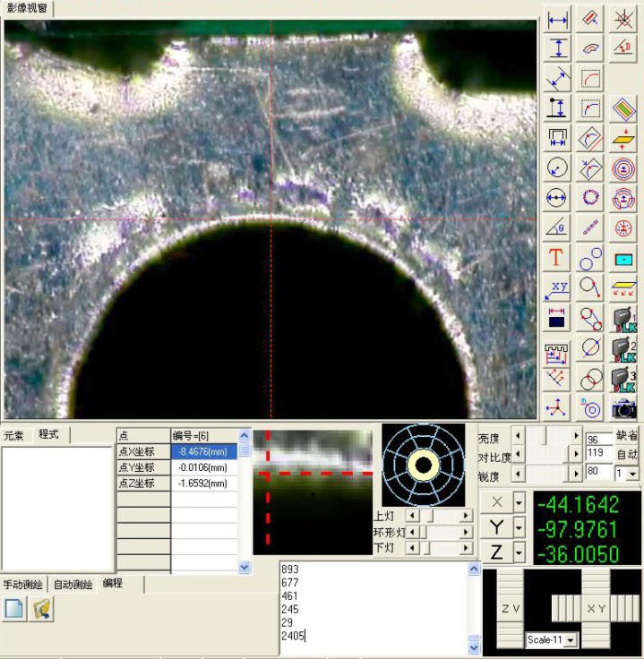
Task: Select the vertical distance measurement tool
Action: (x=558, y=48)
